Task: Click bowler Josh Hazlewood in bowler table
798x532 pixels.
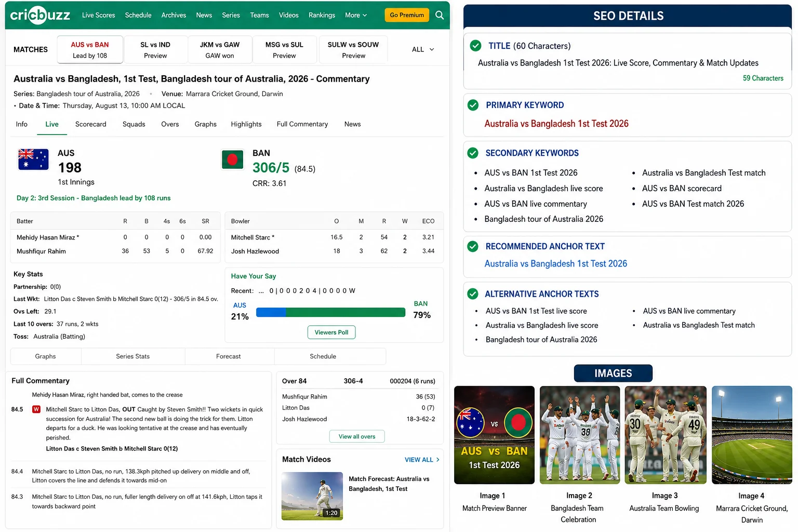Action: 255,251
